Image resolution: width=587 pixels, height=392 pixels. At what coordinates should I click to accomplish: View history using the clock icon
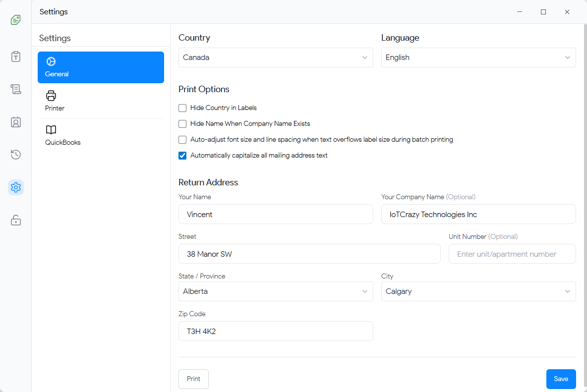(15, 155)
